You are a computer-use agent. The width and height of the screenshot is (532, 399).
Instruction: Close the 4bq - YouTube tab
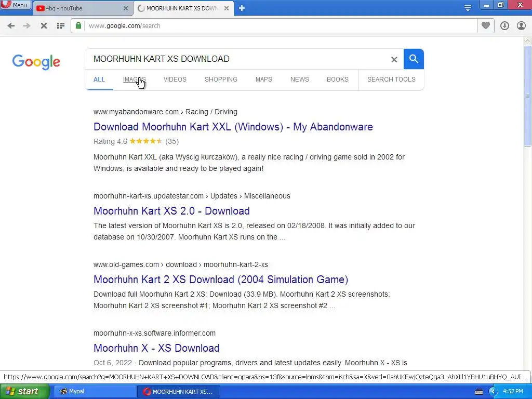pyautogui.click(x=126, y=8)
